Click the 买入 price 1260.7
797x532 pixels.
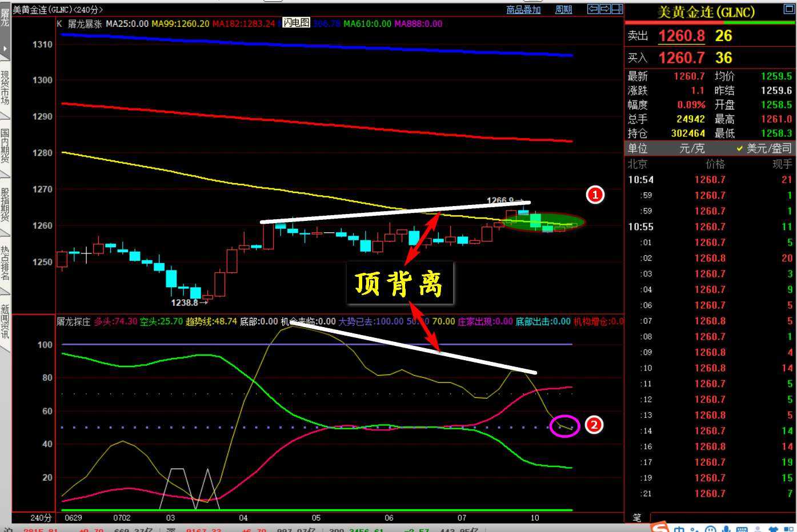[682, 58]
